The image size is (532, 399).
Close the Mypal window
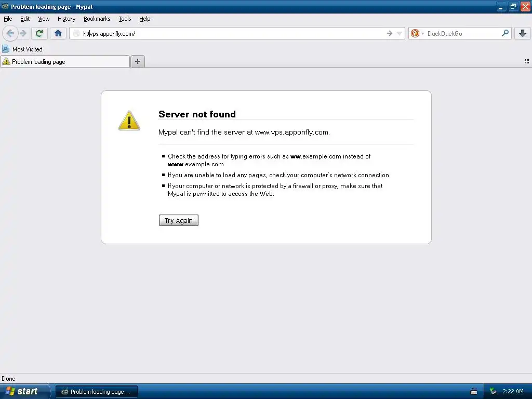pos(525,6)
